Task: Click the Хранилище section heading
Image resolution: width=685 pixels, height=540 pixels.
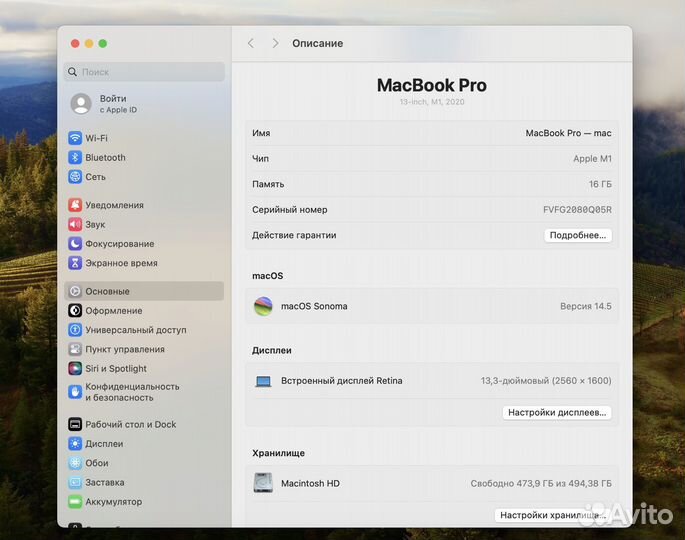Action: click(278, 453)
